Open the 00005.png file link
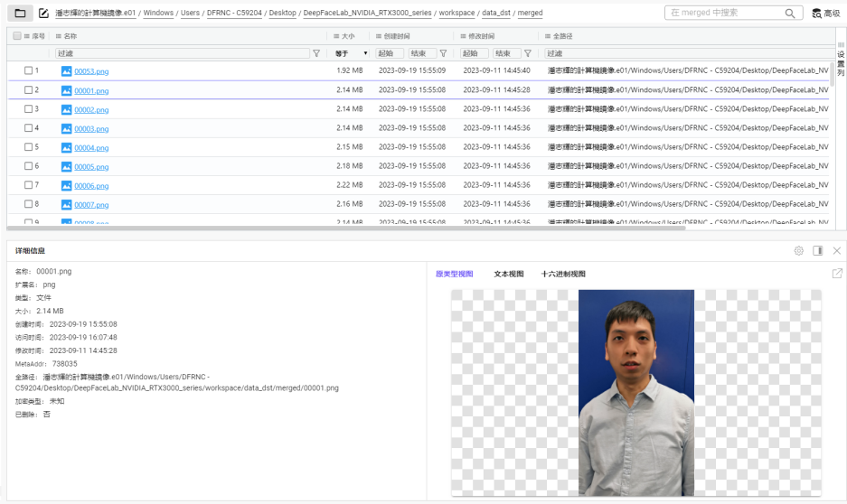 coord(91,167)
